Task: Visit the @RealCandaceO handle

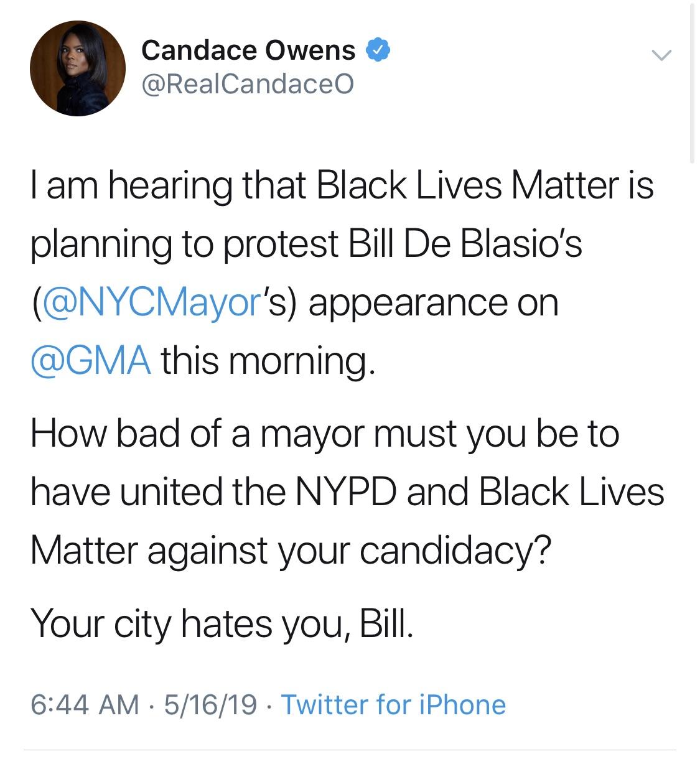Action: tap(248, 84)
